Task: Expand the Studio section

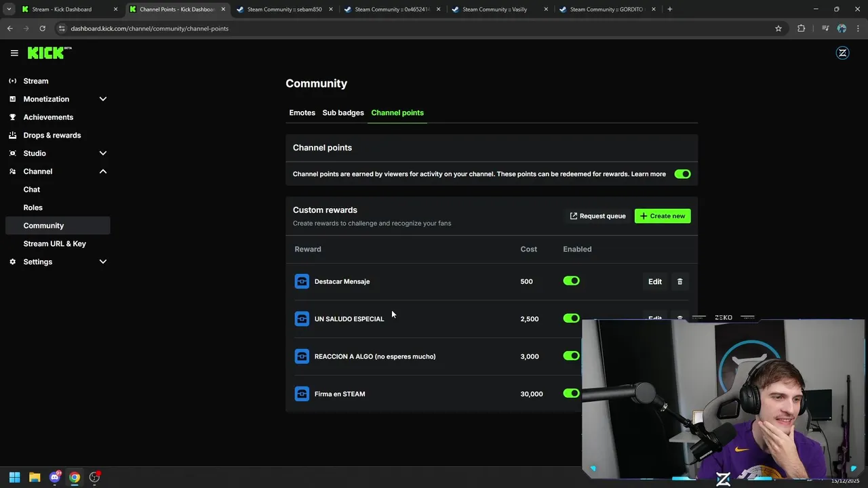Action: [103, 153]
